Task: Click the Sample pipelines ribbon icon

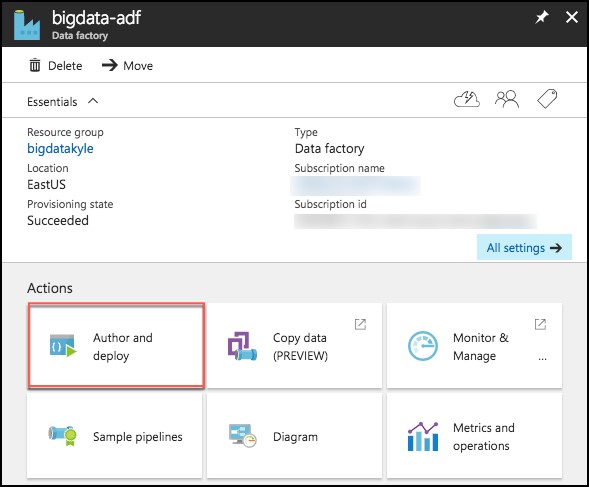Action: (63, 436)
